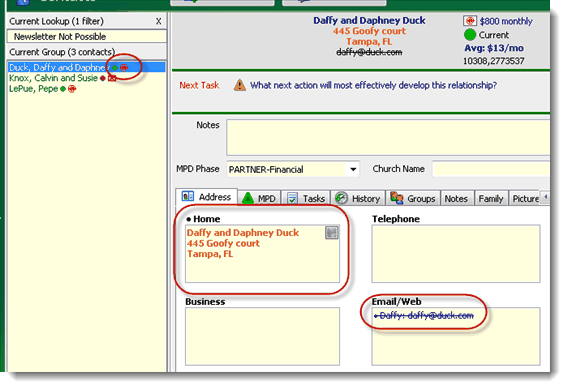Click green status dot beside Duck, Daffy
Viewport: 567px width, 389px height.
(115, 68)
